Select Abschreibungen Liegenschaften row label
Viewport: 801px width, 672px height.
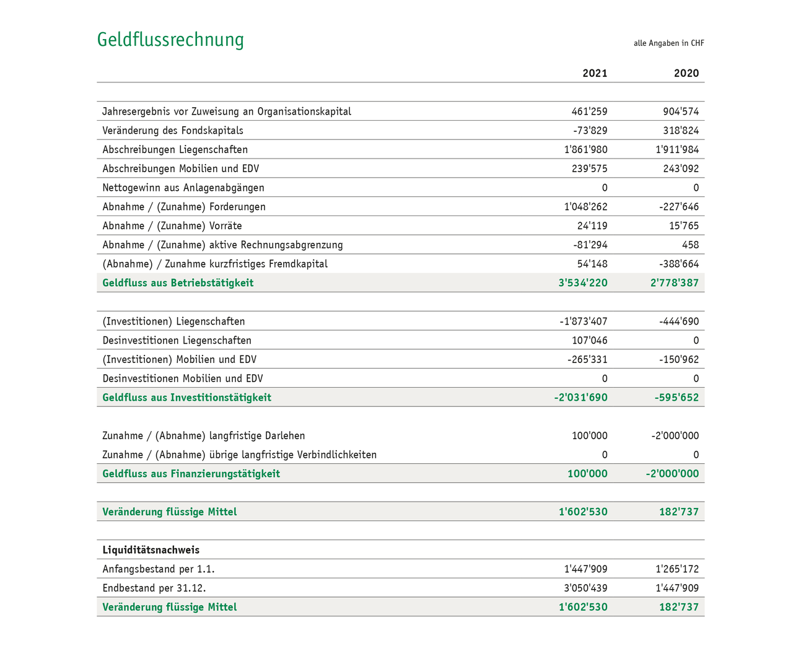pyautogui.click(x=175, y=150)
